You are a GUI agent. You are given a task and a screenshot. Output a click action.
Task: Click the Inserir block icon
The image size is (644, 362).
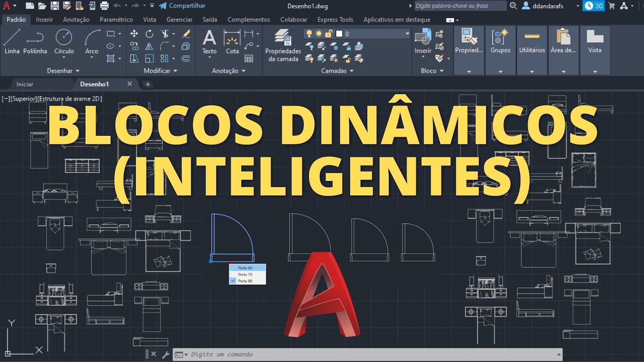pos(423,41)
